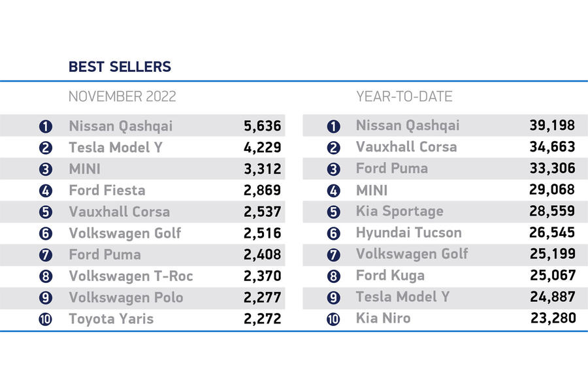Screen dimensions: 588x392
Task: Select rank 3 badge beside MINI in November list
Action: point(45,169)
